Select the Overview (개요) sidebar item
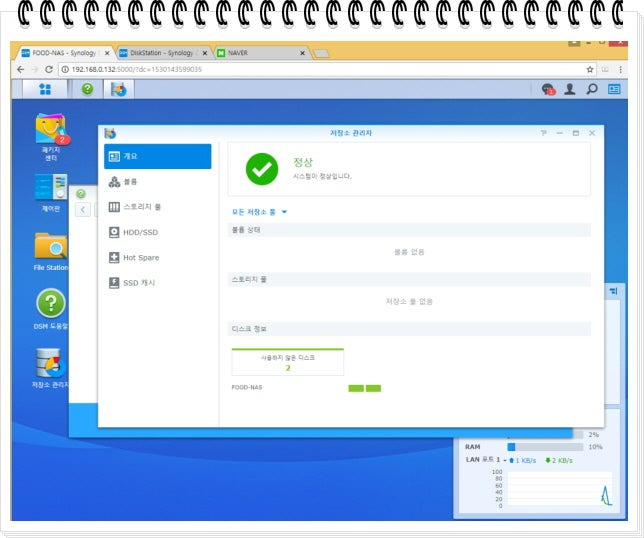Viewport: 644px width, 538px height. coord(158,156)
